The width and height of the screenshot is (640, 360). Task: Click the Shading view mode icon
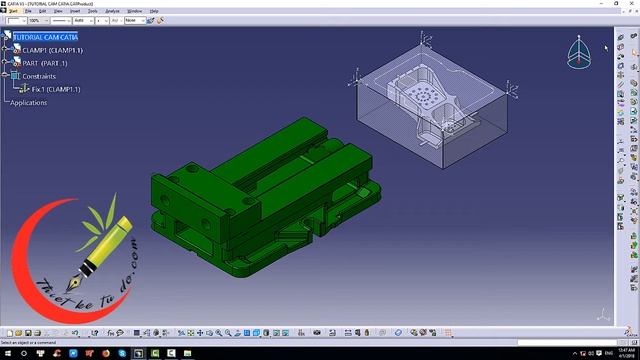tap(267, 333)
